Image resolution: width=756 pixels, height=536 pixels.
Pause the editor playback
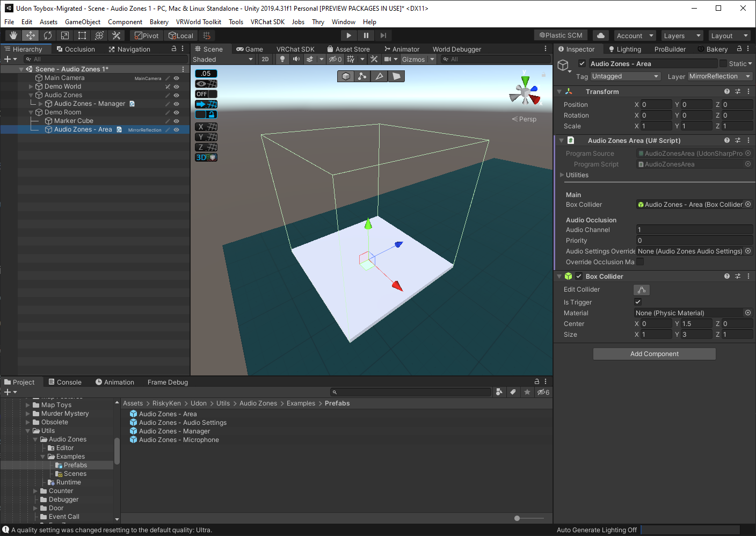click(366, 35)
